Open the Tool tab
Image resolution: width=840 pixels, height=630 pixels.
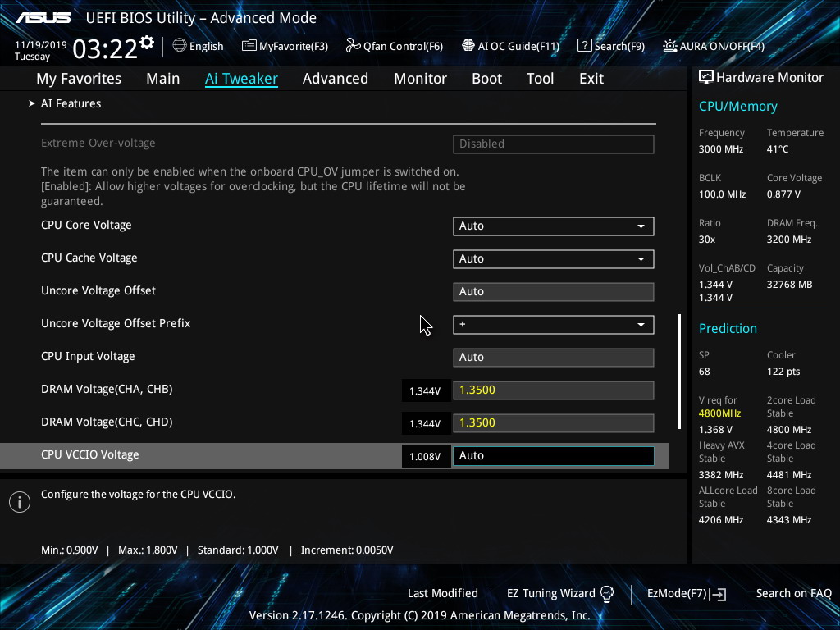(x=540, y=79)
